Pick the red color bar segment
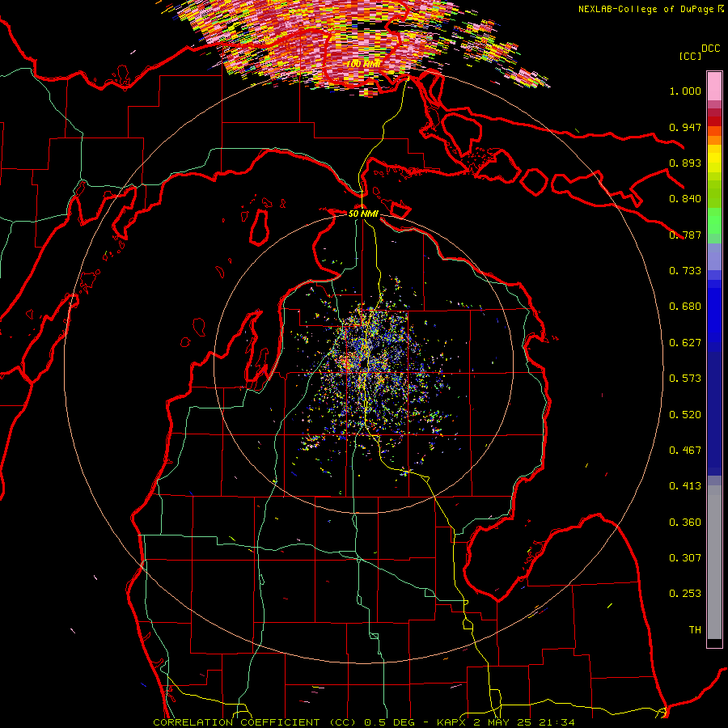Image resolution: width=728 pixels, height=728 pixels. 714,121
